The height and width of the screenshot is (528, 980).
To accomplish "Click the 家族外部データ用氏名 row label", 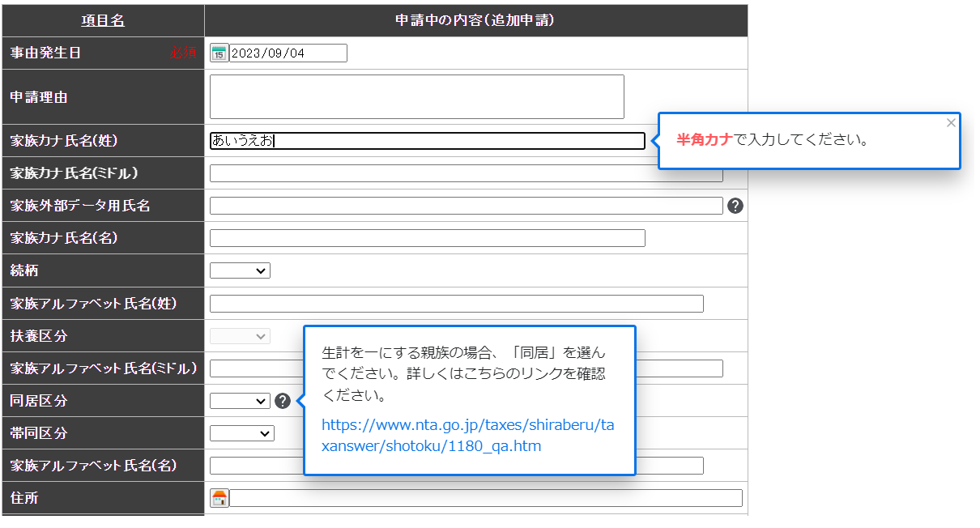I will coord(80,206).
